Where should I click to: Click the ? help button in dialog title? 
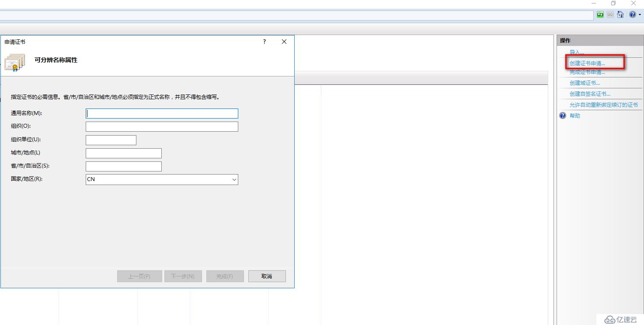click(265, 42)
